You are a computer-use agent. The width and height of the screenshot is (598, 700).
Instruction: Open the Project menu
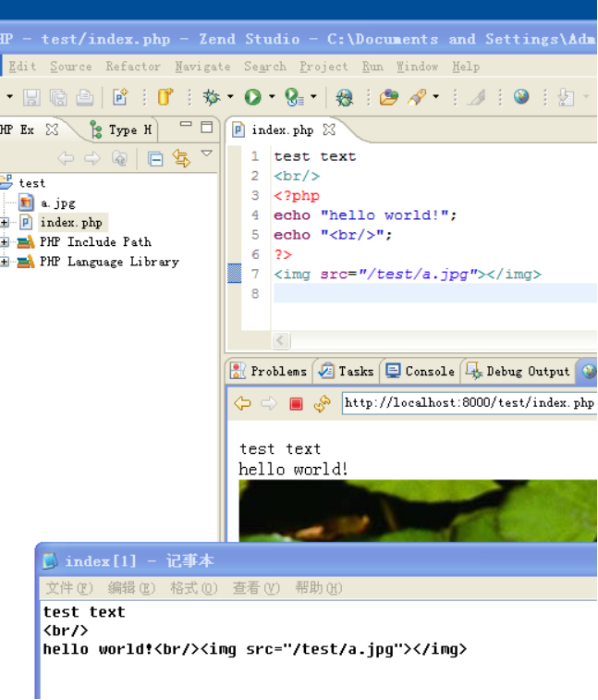[x=323, y=67]
